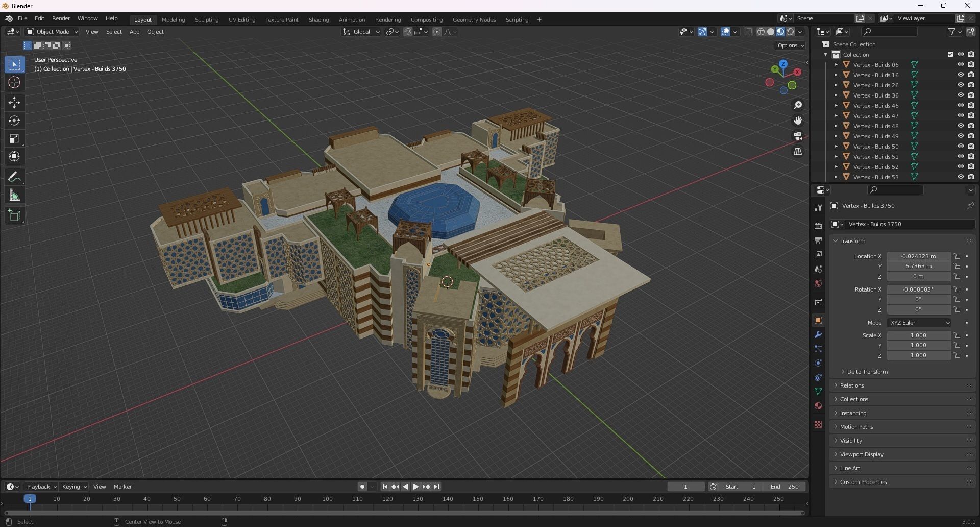The height and width of the screenshot is (531, 980).
Task: Hide Vertex - Builds 26 in viewport
Action: [x=960, y=85]
